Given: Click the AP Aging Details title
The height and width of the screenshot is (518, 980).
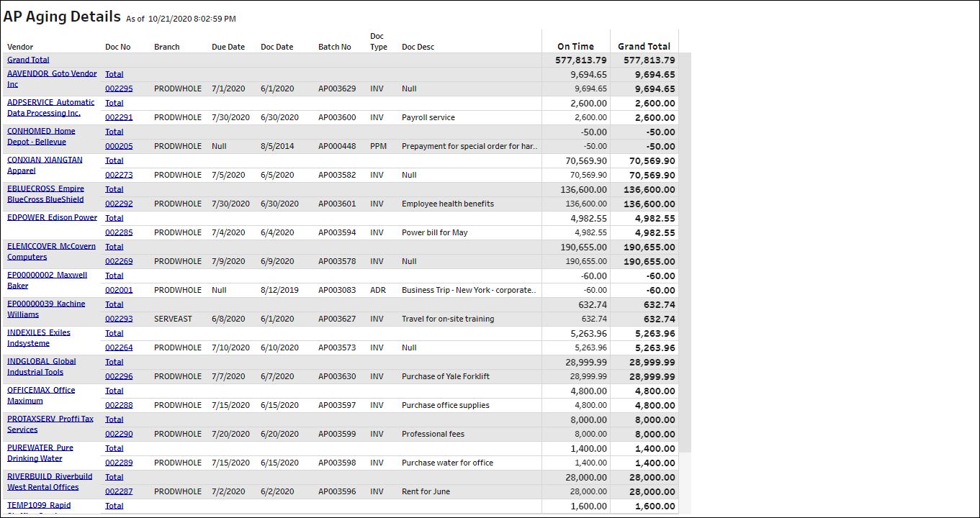Looking at the screenshot, I should [62, 17].
